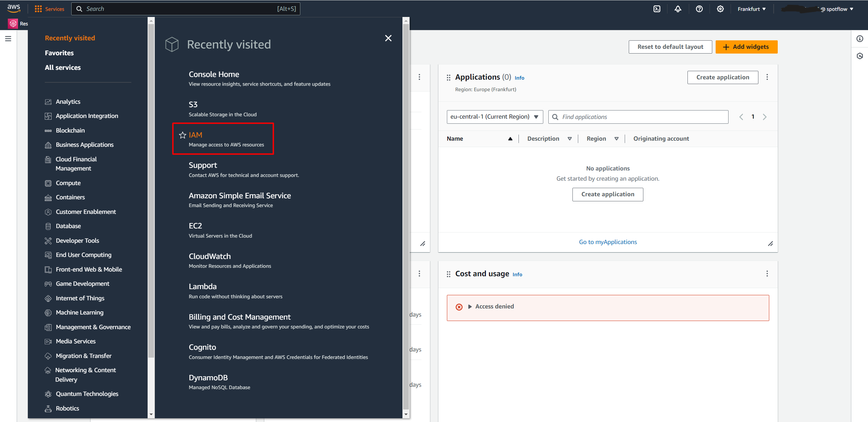Open IAM from recently visited
Screen dimensions: 868x422
coord(195,135)
